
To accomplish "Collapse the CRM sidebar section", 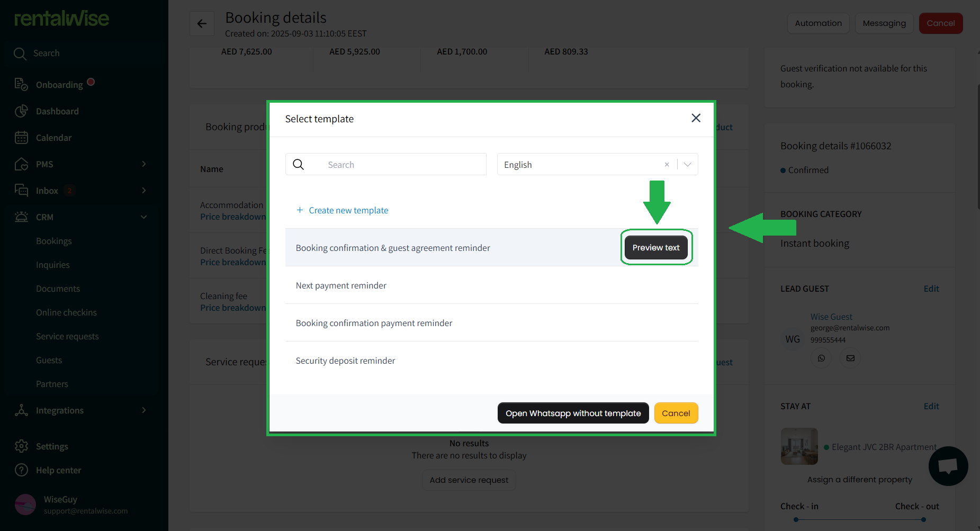I will coord(143,217).
